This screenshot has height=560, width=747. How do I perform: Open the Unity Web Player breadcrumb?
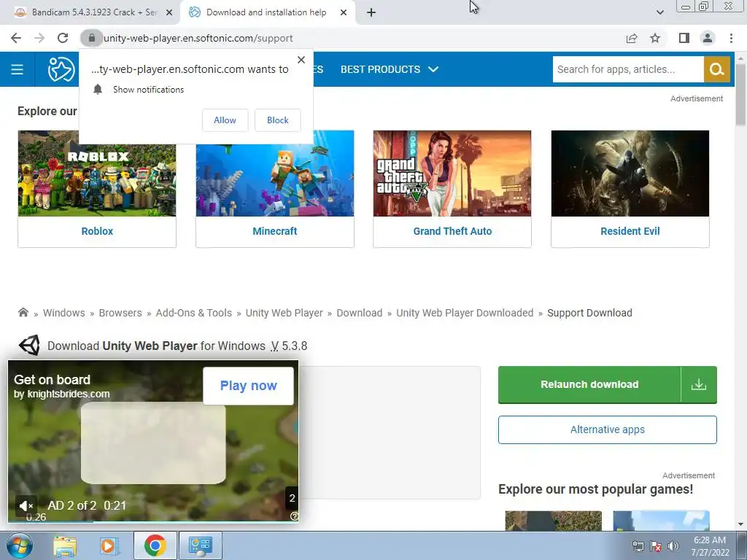[x=284, y=313]
